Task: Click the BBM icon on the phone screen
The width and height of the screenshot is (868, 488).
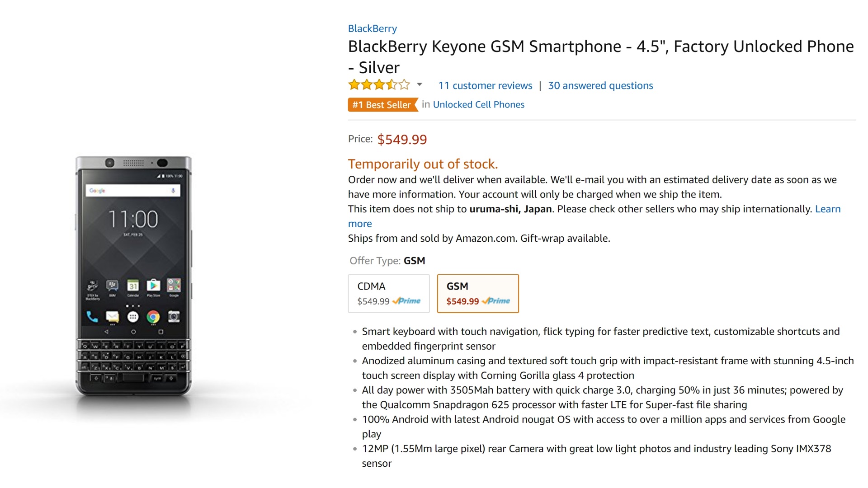Action: point(112,286)
